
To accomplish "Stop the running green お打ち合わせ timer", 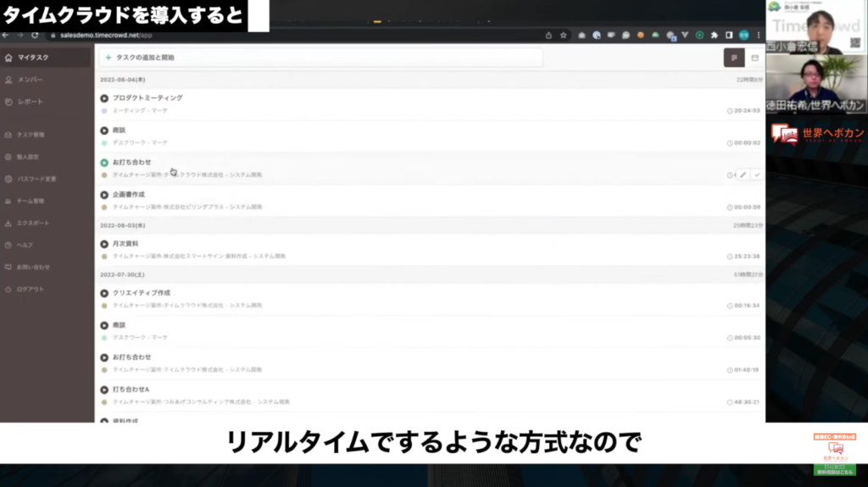I will coord(104,163).
